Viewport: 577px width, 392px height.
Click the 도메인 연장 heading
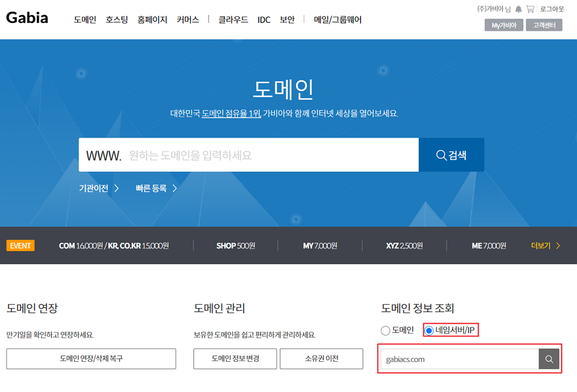pos(32,308)
